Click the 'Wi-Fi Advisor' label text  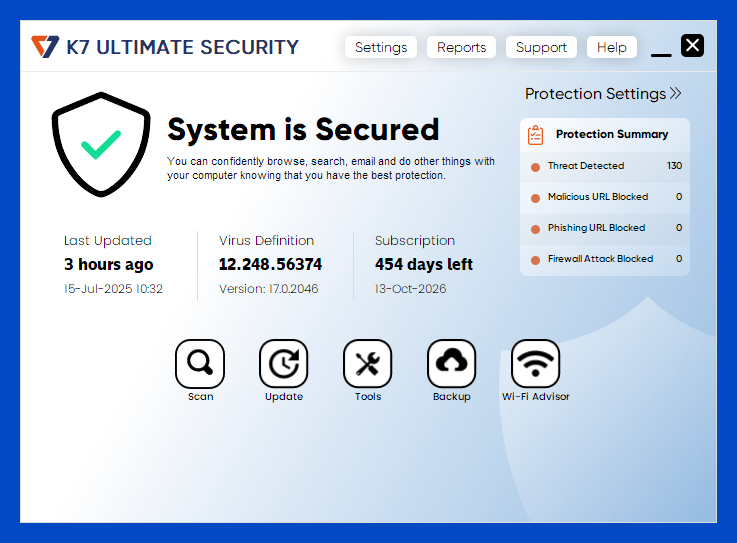tap(535, 396)
